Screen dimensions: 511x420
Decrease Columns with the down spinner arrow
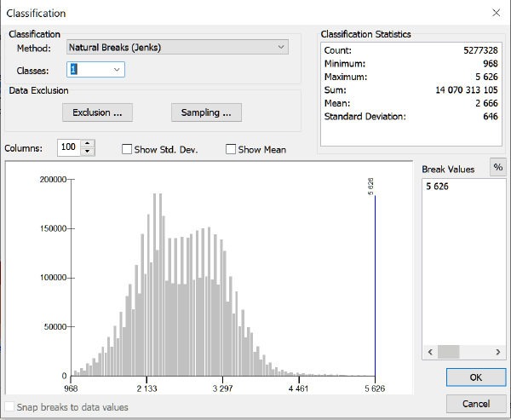tap(89, 152)
